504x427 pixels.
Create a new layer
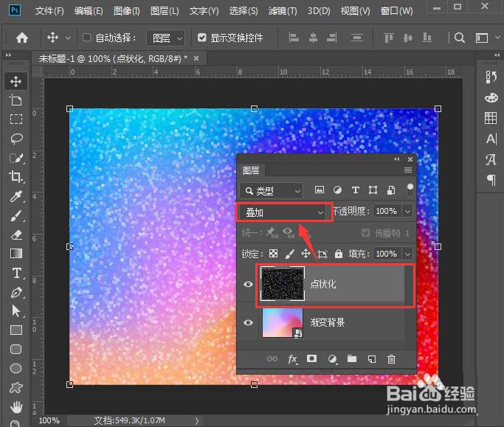coord(372,358)
